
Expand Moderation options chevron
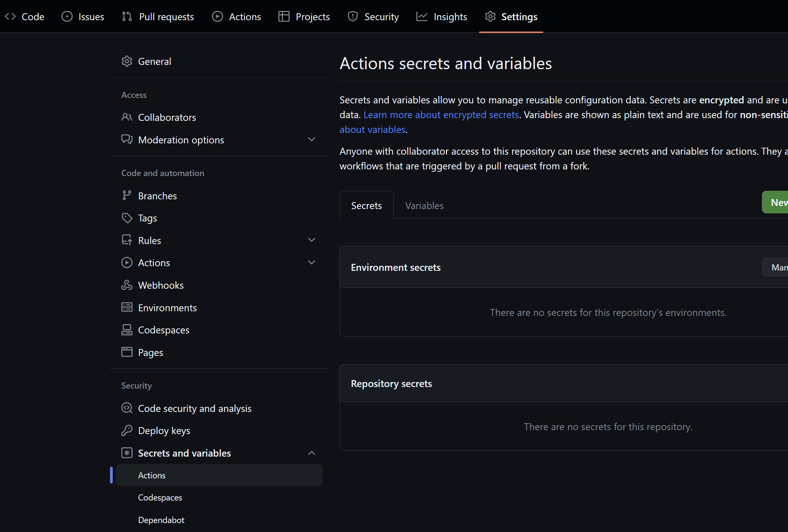311,140
